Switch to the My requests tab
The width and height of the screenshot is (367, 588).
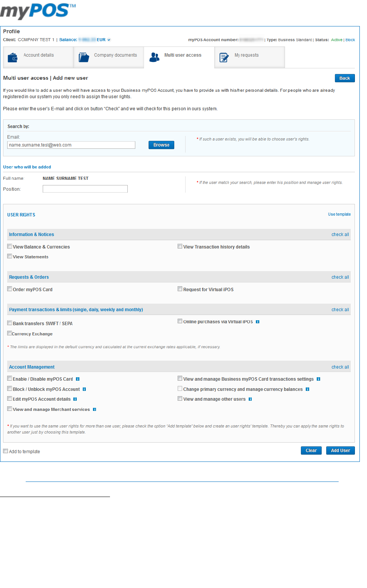click(x=246, y=55)
